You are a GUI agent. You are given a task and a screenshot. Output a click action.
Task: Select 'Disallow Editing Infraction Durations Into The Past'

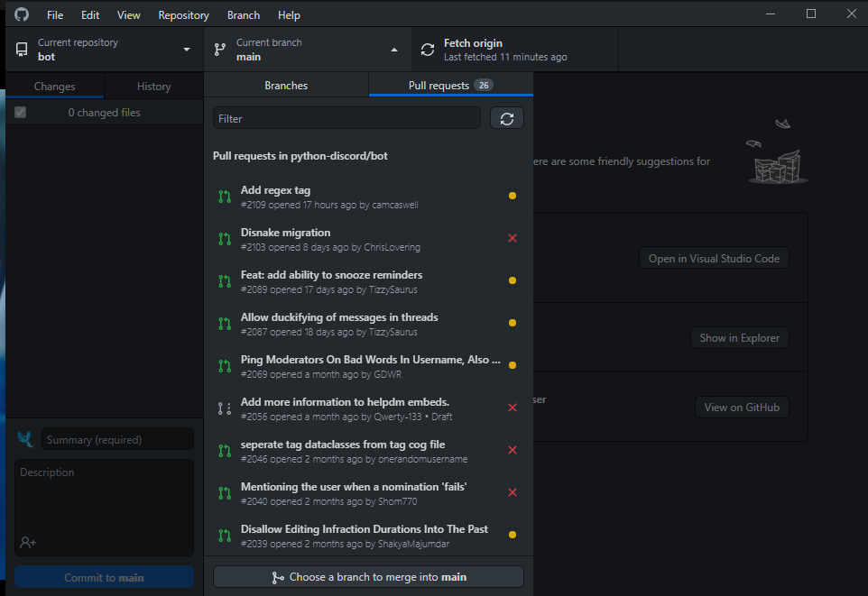[369, 536]
